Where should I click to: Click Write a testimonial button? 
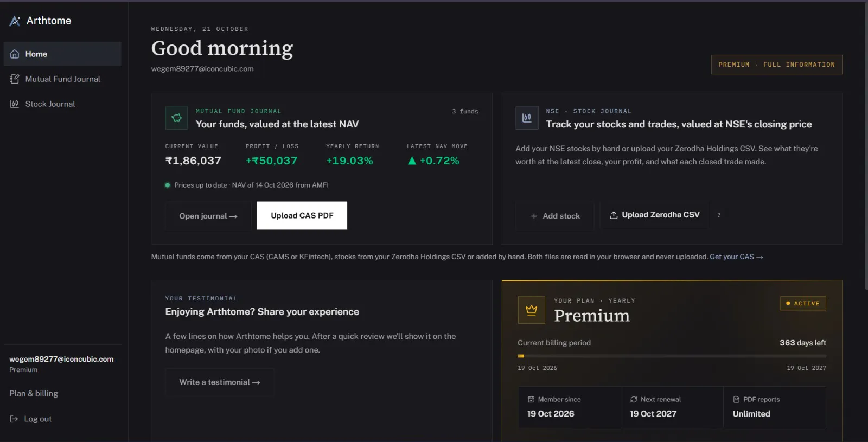click(x=220, y=382)
